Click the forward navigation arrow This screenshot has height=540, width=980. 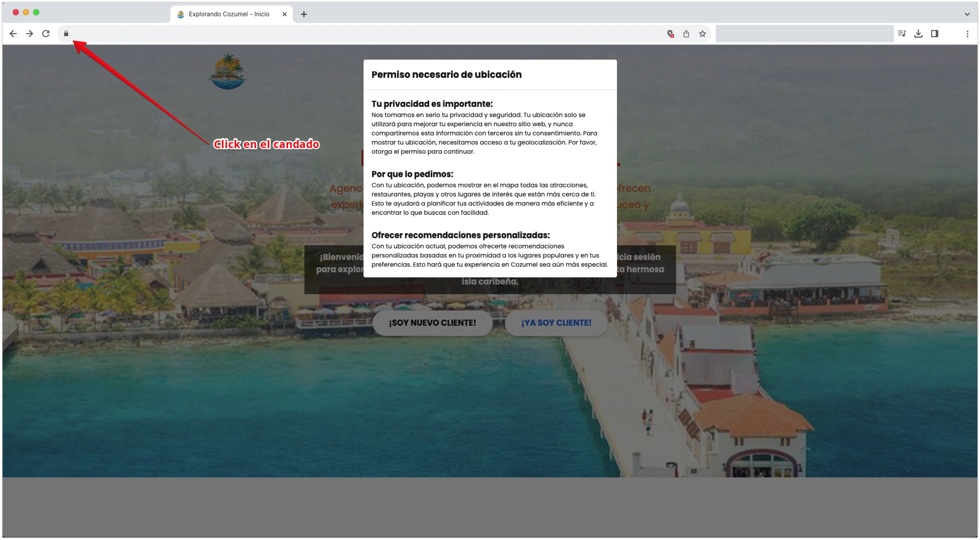[29, 34]
